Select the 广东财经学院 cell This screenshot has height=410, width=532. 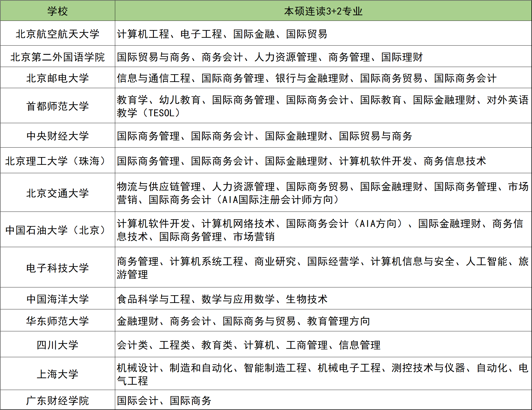pyautogui.click(x=58, y=401)
